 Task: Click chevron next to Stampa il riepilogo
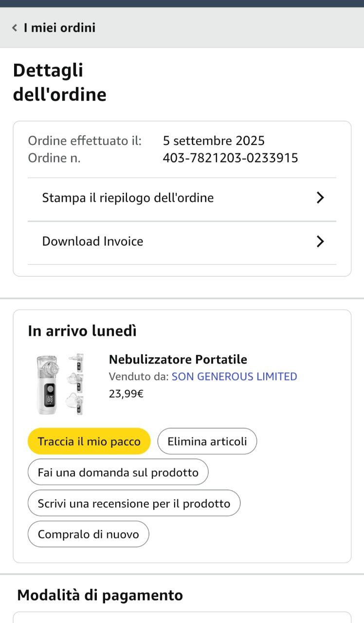tap(320, 198)
